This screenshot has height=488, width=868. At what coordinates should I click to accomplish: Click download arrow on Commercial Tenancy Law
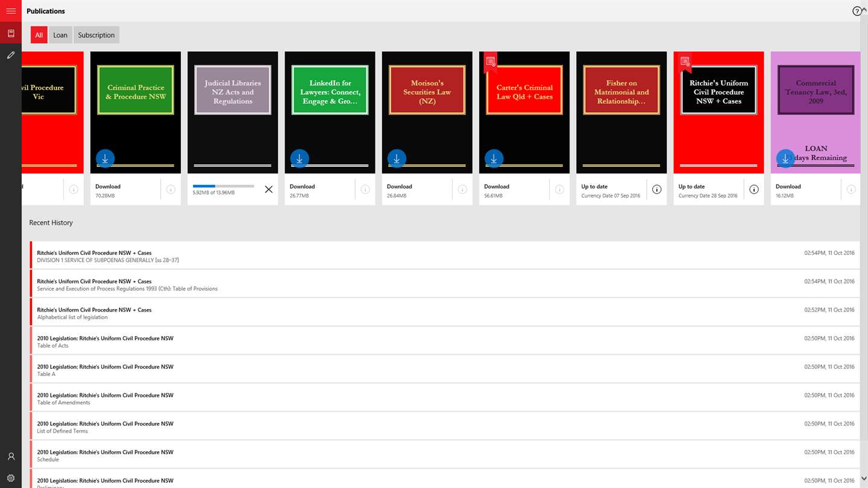click(785, 158)
